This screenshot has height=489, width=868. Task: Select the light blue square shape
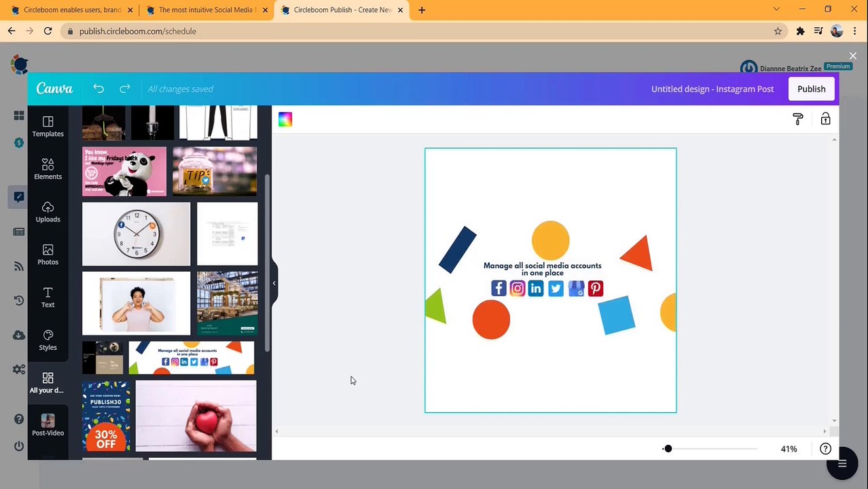pos(617,315)
